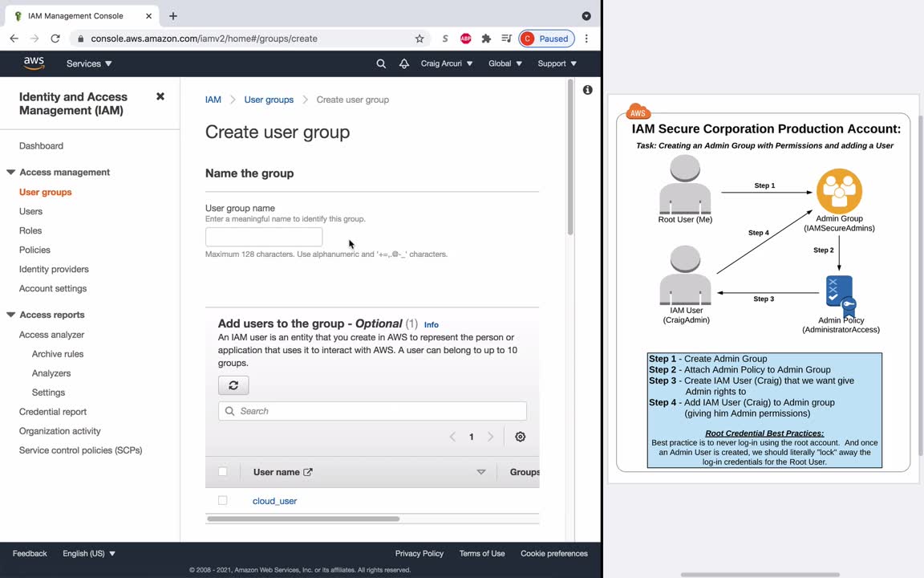Click the users table horizontal scrollbar
The width and height of the screenshot is (924, 578).
point(303,519)
